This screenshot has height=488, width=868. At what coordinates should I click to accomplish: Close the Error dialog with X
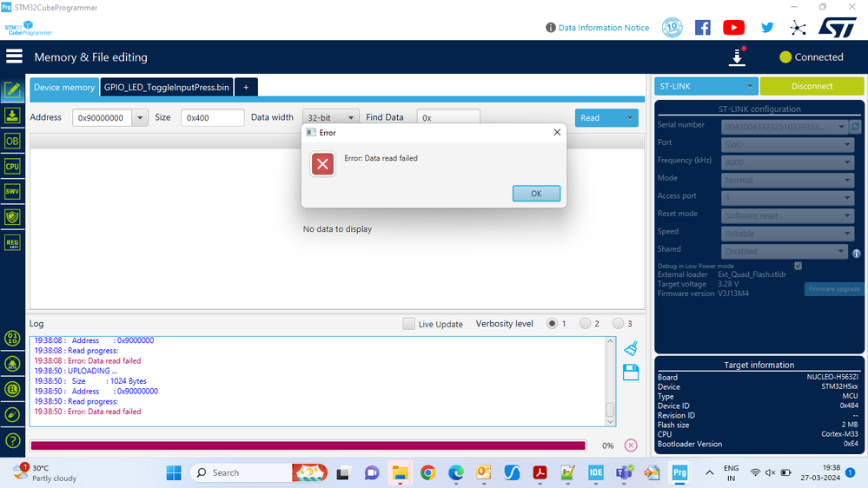(557, 132)
